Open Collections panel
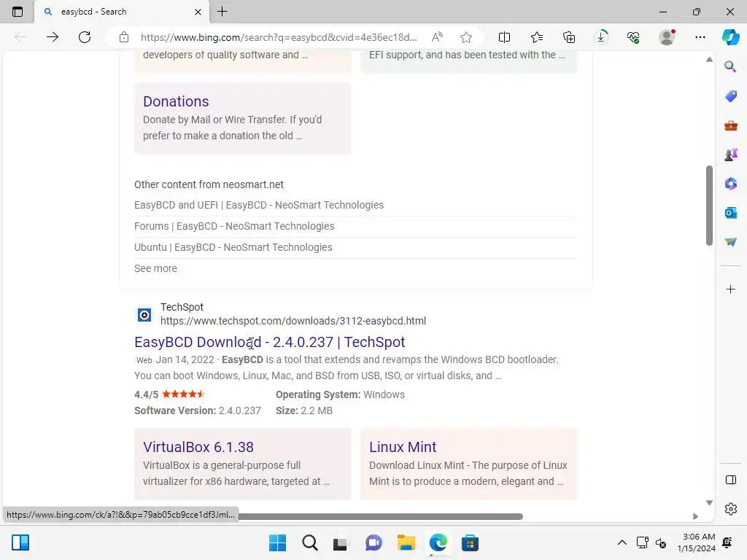 point(569,37)
